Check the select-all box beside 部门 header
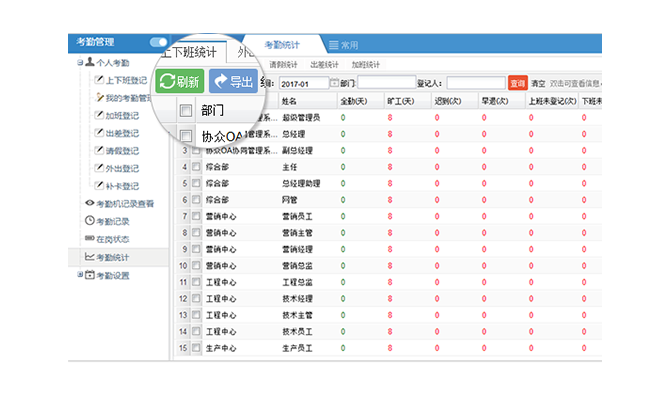670x412 pixels. (185, 110)
